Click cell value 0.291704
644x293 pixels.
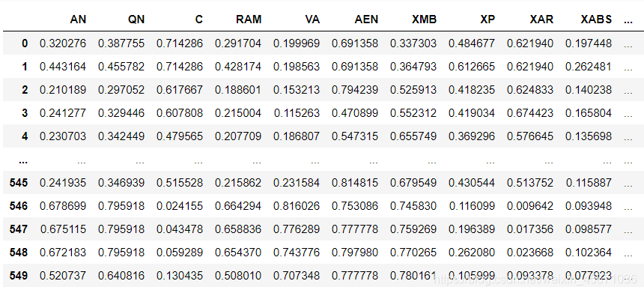[x=238, y=43]
